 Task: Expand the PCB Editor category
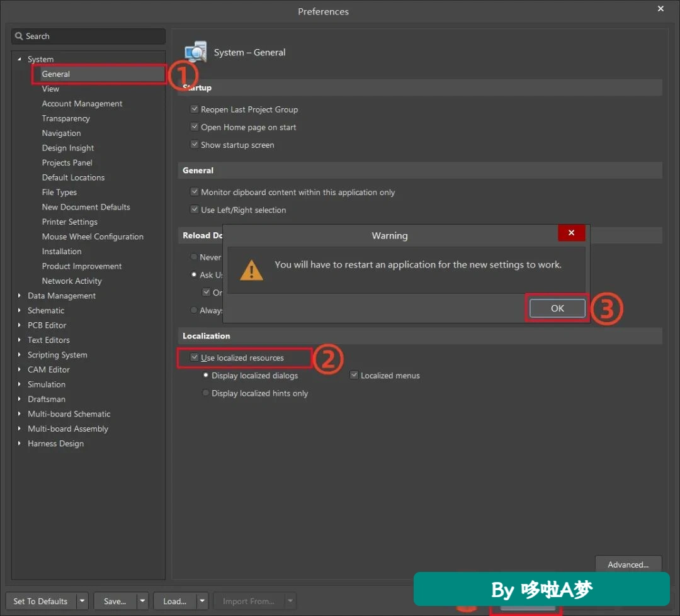pyautogui.click(x=19, y=325)
